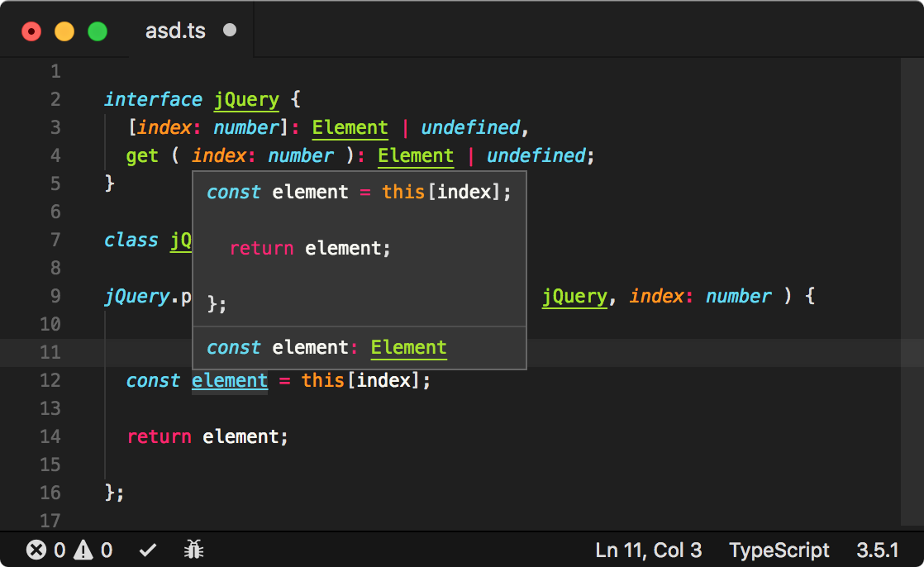This screenshot has width=924, height=567.
Task: Click the green zoom window button
Action: coord(98,31)
